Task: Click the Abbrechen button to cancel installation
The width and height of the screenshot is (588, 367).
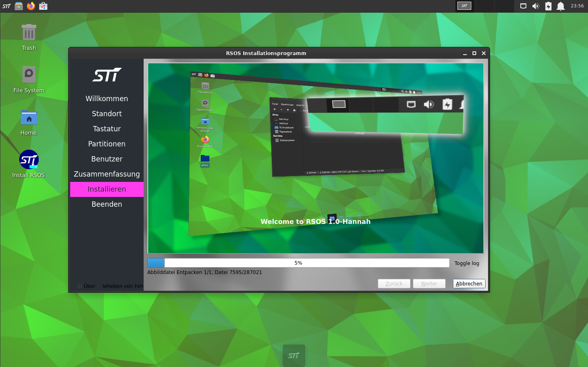Action: point(469,284)
